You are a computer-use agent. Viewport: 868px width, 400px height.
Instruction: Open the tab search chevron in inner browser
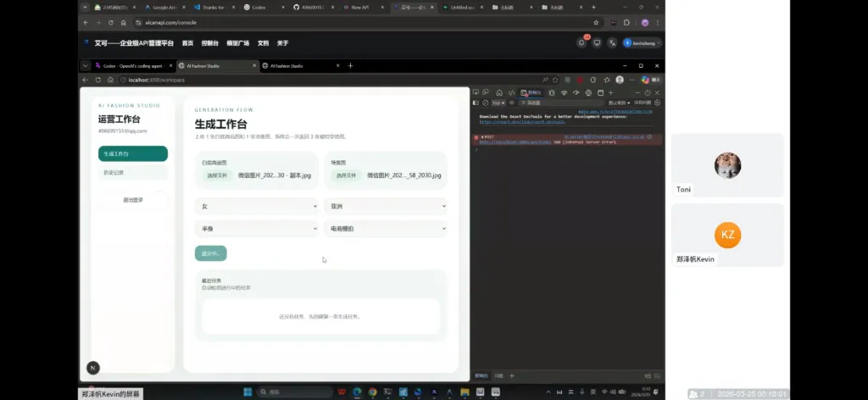86,66
